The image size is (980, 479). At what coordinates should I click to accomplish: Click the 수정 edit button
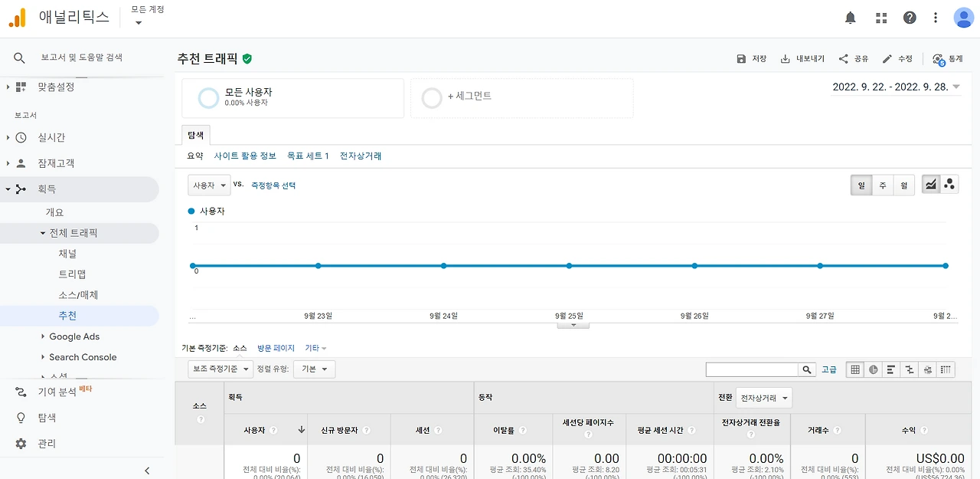(x=897, y=59)
